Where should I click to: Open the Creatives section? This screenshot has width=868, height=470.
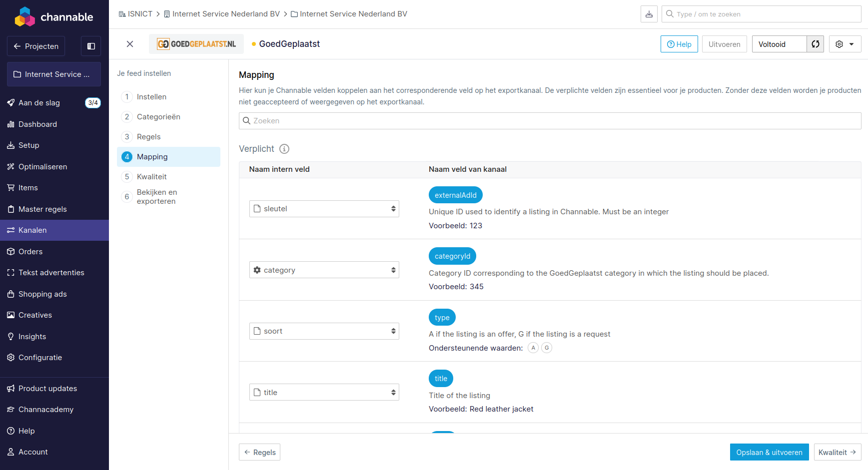click(x=34, y=315)
